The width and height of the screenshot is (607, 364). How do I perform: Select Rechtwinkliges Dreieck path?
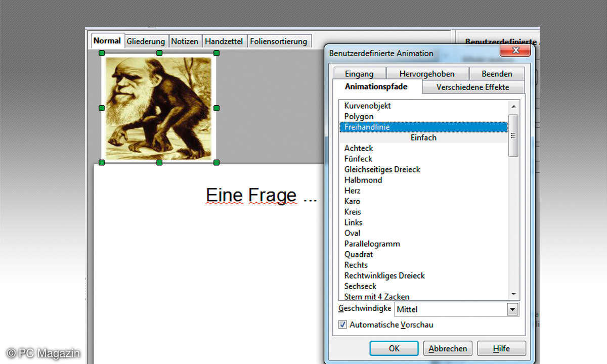point(423,276)
